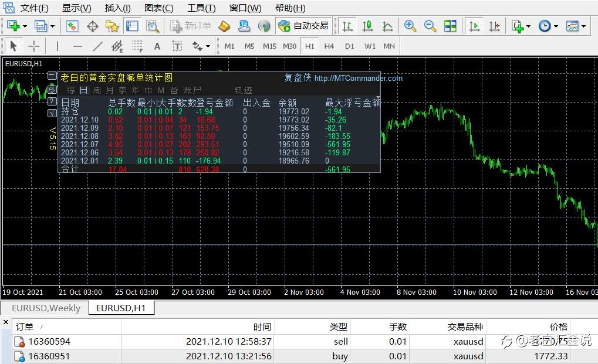Screen dimensions: 598x364
Task: Select the text A tool
Action: [157, 46]
